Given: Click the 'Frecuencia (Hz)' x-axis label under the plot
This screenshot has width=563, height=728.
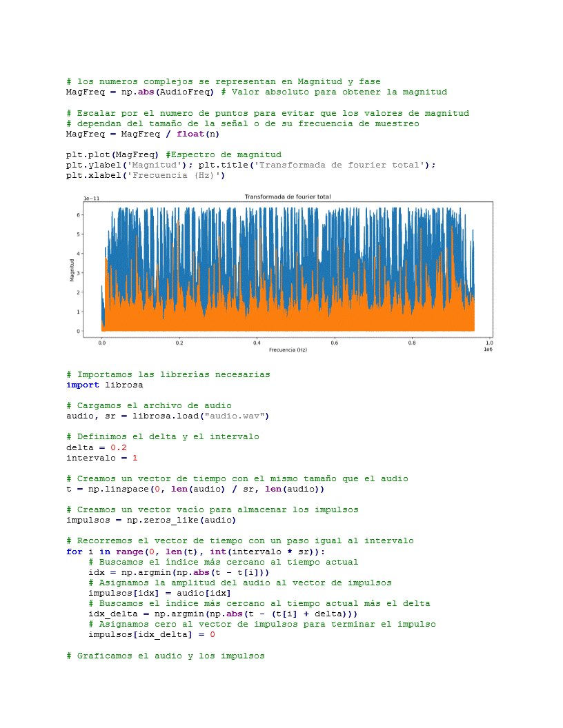Looking at the screenshot, I should click(288, 350).
